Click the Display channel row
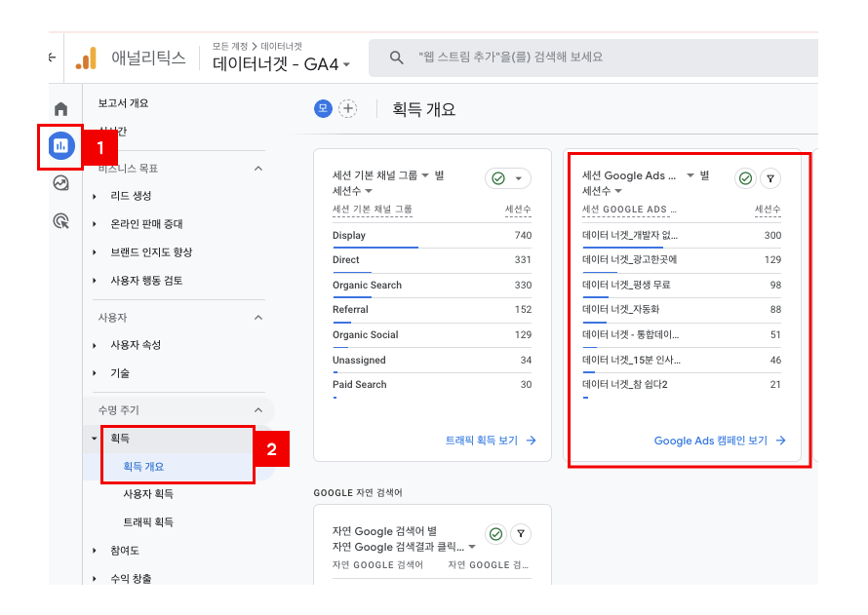The width and height of the screenshot is (868, 615). click(432, 236)
